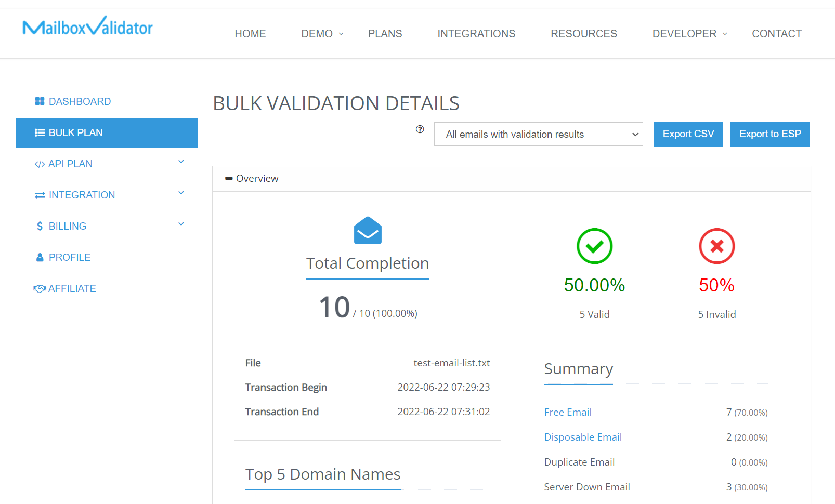Viewport: 835px width, 504px height.
Task: Open the Integration sidebar link
Action: click(x=82, y=195)
